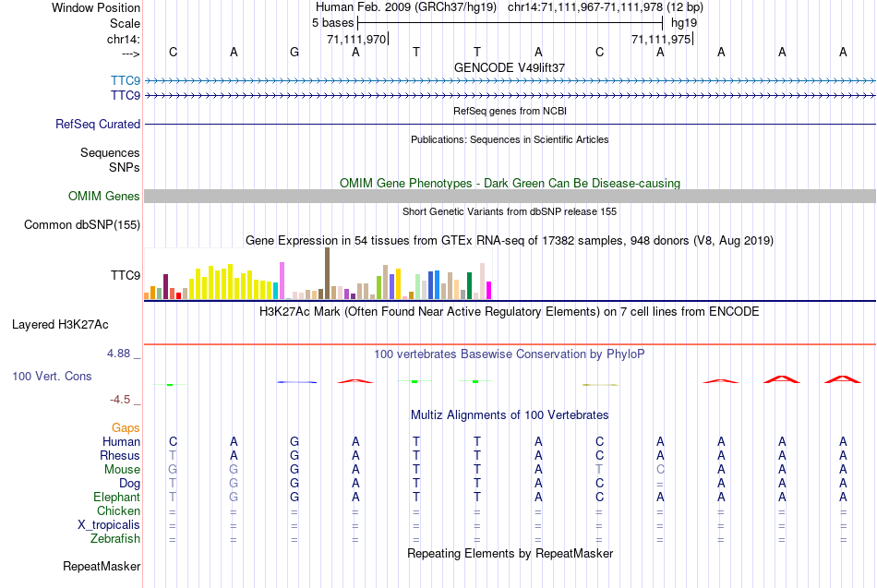Select the Chicken species row label
The height and width of the screenshot is (588, 877).
pos(118,510)
